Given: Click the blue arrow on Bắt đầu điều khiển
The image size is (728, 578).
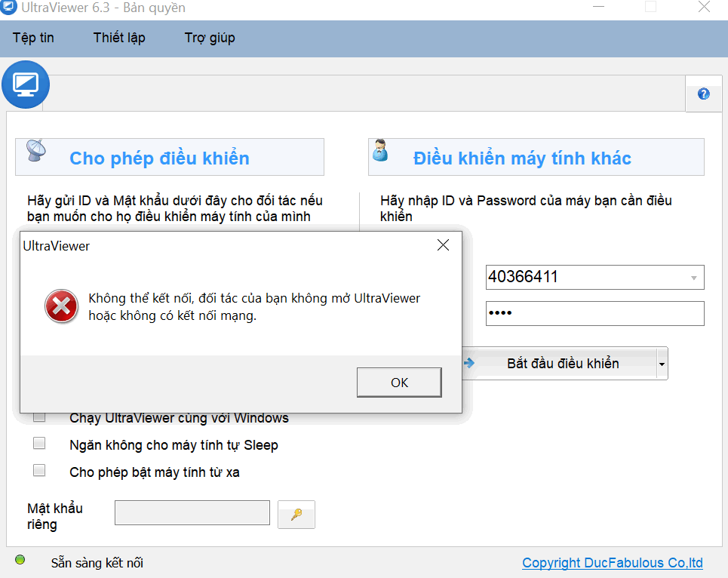Looking at the screenshot, I should pos(469,363).
